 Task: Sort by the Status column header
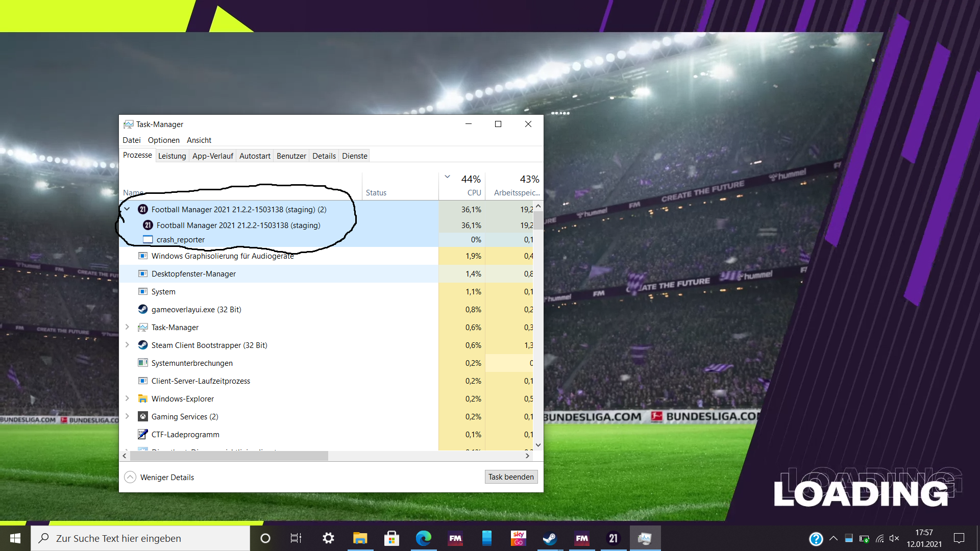pos(400,186)
